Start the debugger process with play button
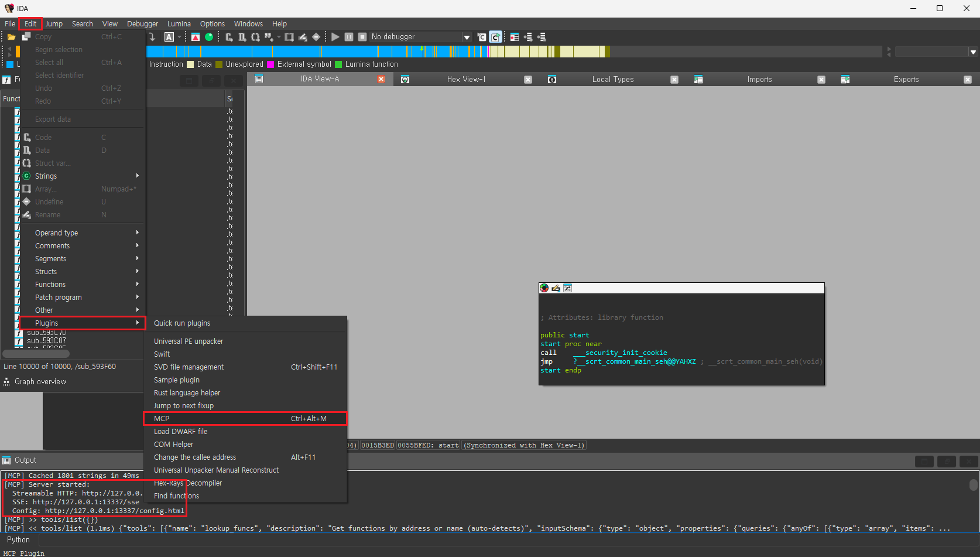The width and height of the screenshot is (980, 557). [335, 37]
